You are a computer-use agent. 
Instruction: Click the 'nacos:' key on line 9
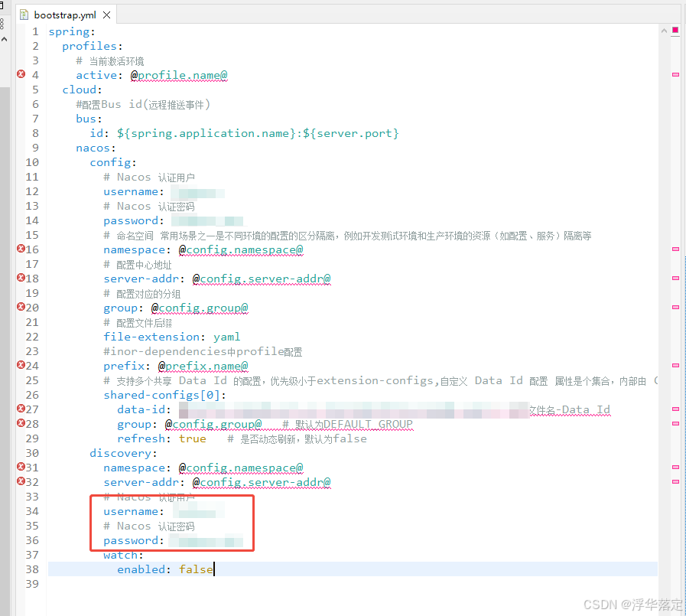click(x=96, y=148)
